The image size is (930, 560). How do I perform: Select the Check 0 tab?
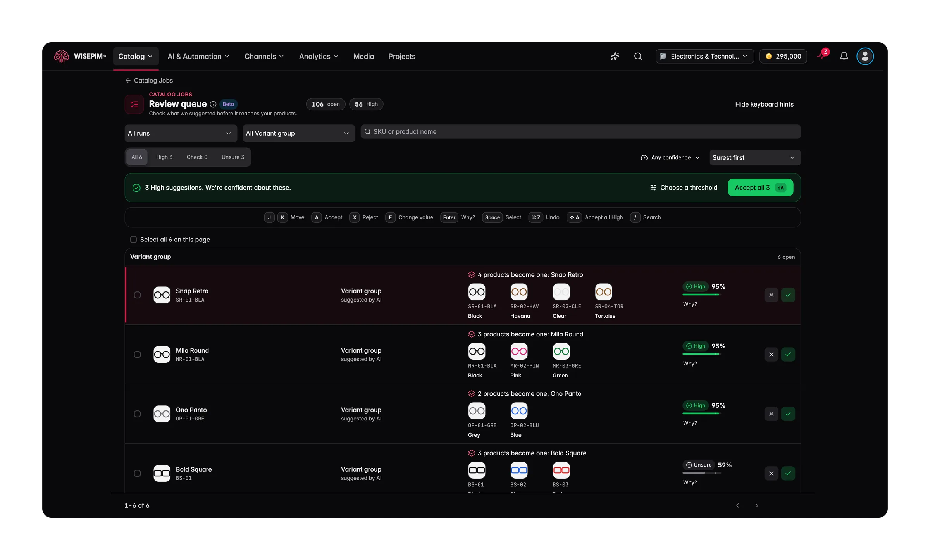click(x=197, y=157)
